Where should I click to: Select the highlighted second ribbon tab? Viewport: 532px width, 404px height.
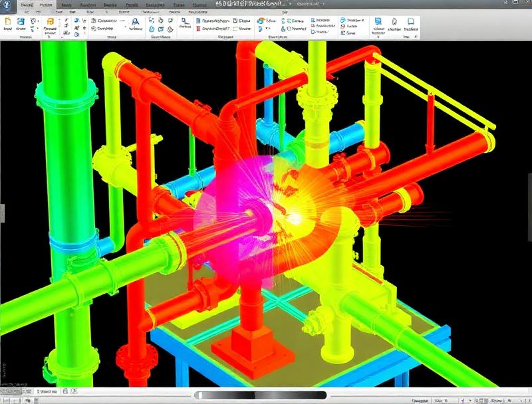pos(46,5)
